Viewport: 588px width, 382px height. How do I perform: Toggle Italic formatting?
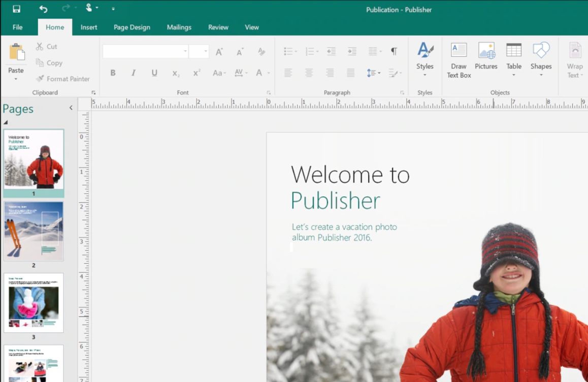134,73
